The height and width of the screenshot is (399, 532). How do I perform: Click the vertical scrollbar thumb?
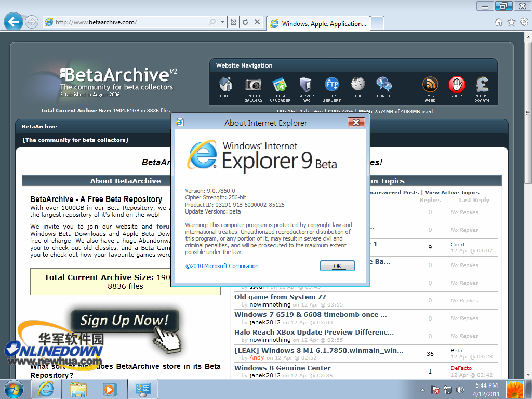point(528,113)
